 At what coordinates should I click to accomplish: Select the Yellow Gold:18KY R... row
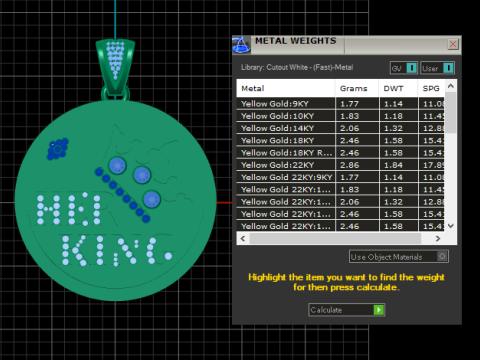[x=340, y=153]
